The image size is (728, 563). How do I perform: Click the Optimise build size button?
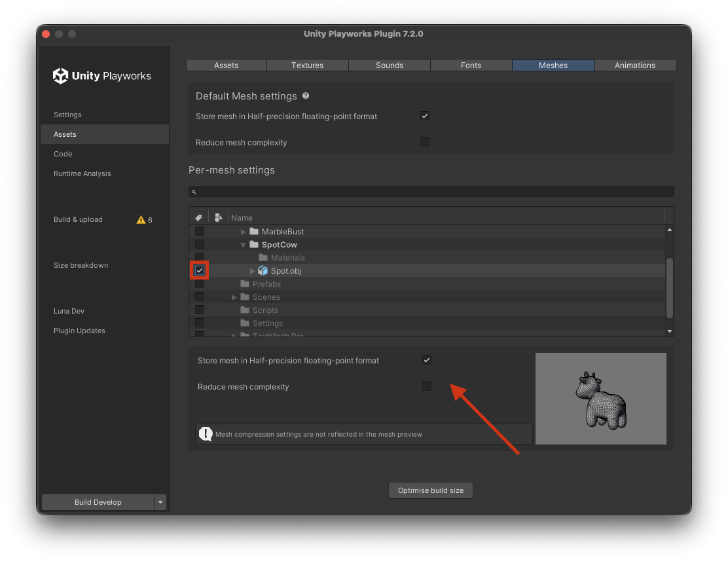(431, 490)
